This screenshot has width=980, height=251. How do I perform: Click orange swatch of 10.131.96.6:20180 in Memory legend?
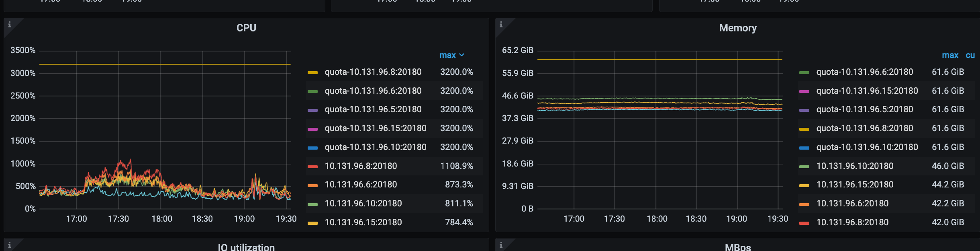coord(804,204)
